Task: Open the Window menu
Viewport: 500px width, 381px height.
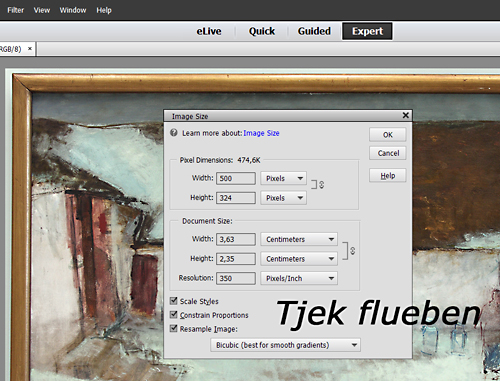Action: click(73, 10)
